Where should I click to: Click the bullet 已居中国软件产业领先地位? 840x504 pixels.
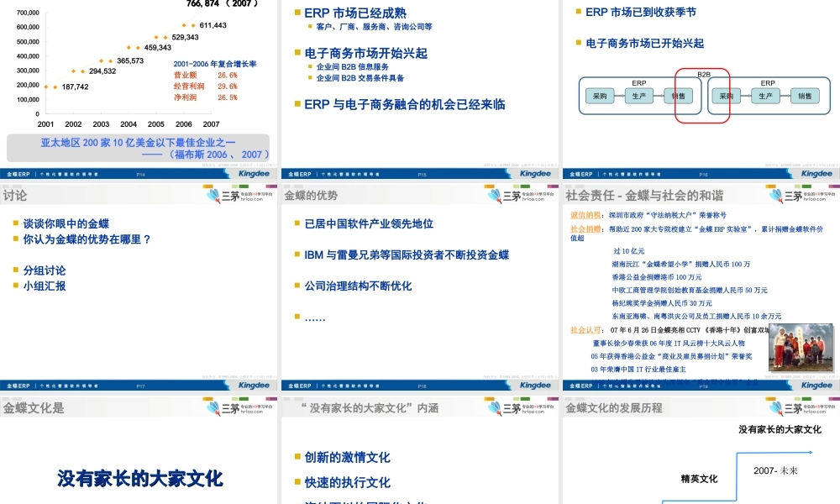tap(369, 223)
